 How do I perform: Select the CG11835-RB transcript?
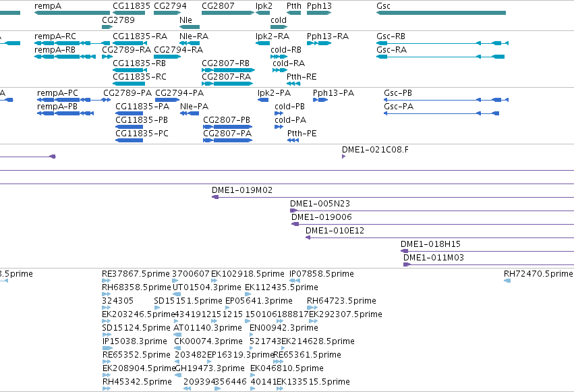pyautogui.click(x=130, y=70)
